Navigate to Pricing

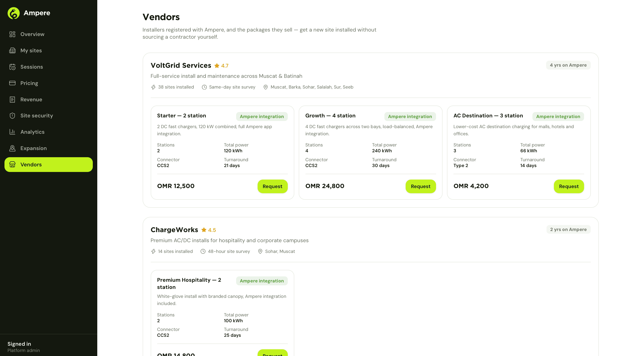coord(49,83)
